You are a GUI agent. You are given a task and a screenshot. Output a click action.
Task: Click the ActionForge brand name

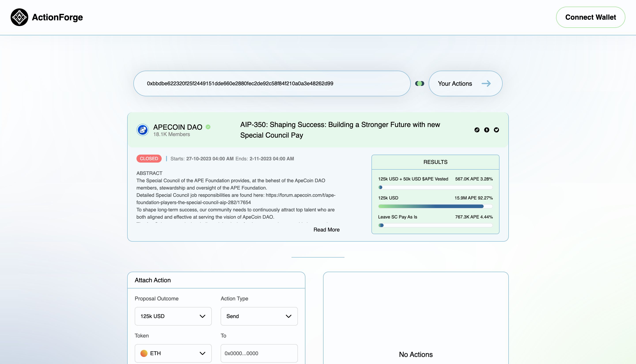(57, 17)
